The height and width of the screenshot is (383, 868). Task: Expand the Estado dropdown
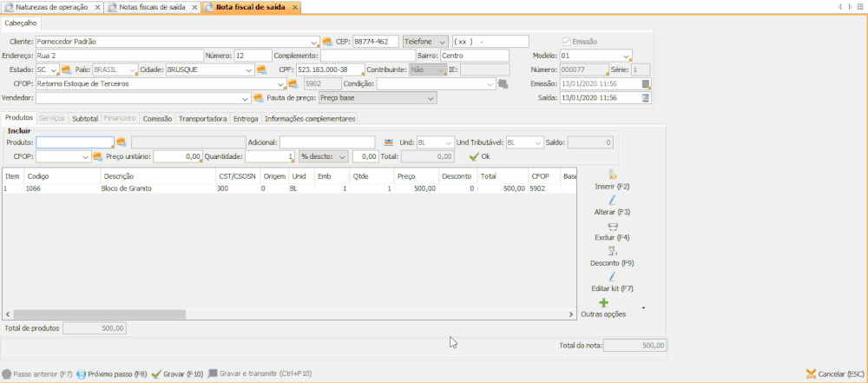[54, 70]
